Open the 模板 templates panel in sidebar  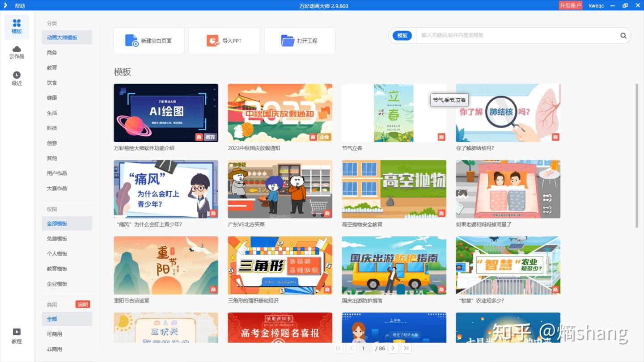pos(17,27)
